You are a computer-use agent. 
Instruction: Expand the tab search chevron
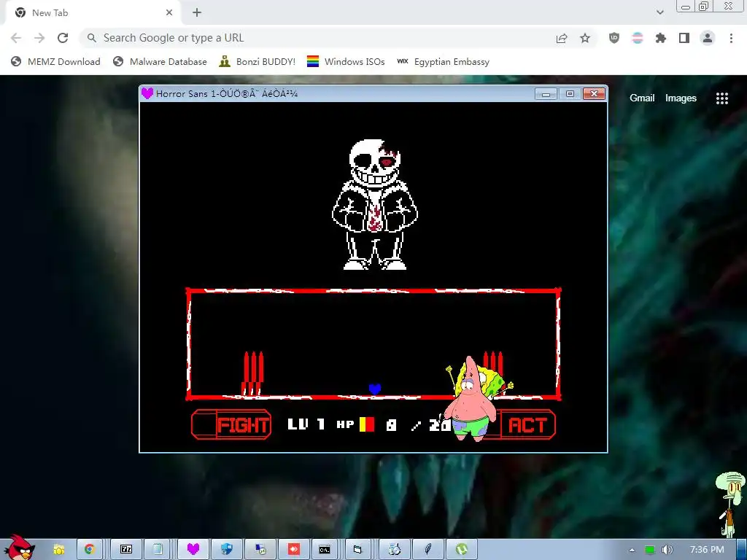pyautogui.click(x=659, y=12)
